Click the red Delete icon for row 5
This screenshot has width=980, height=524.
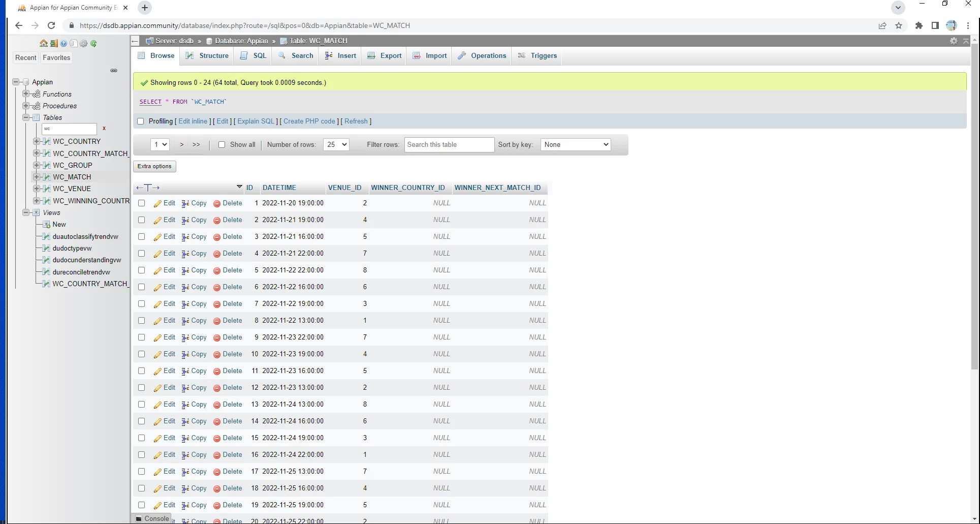click(217, 270)
